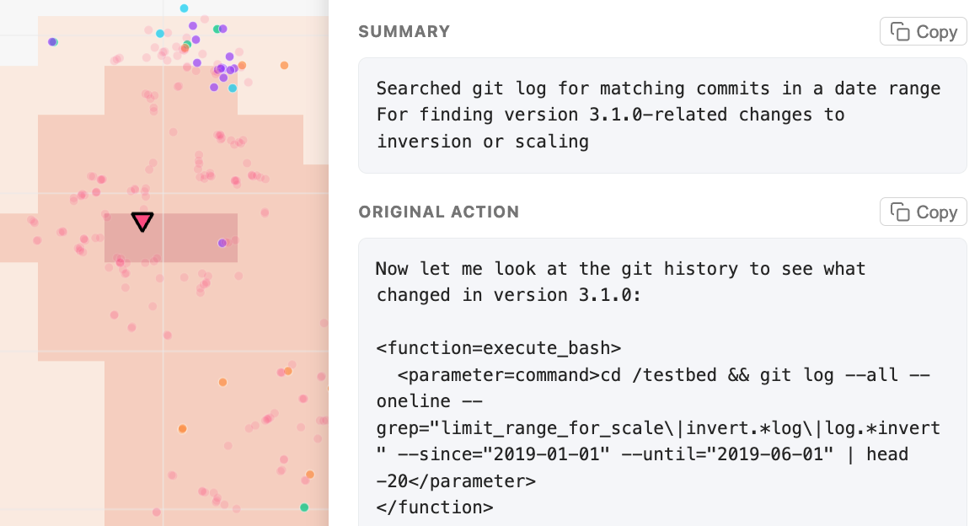This screenshot has width=980, height=526.
Task: Select the cyan dot below the purple cluster
Action: click(233, 89)
